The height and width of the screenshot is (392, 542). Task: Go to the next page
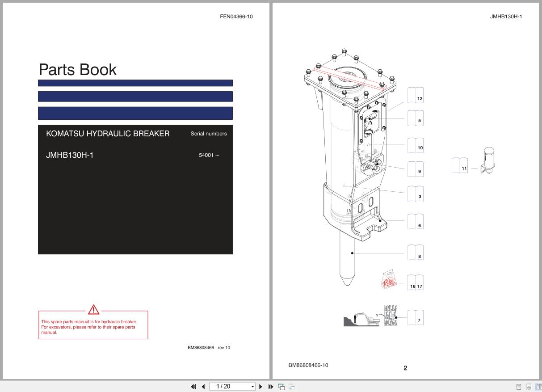[x=261, y=387]
